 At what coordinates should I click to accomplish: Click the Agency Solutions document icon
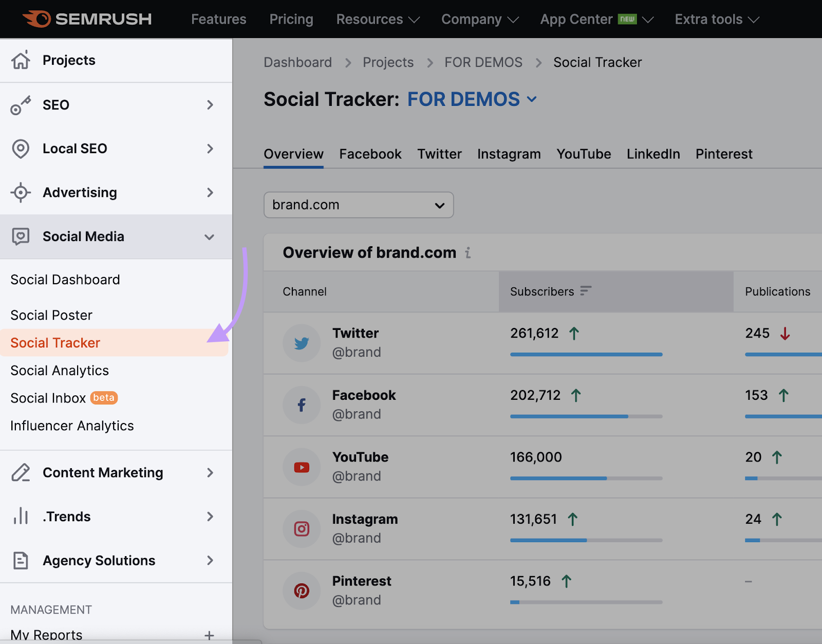[21, 560]
